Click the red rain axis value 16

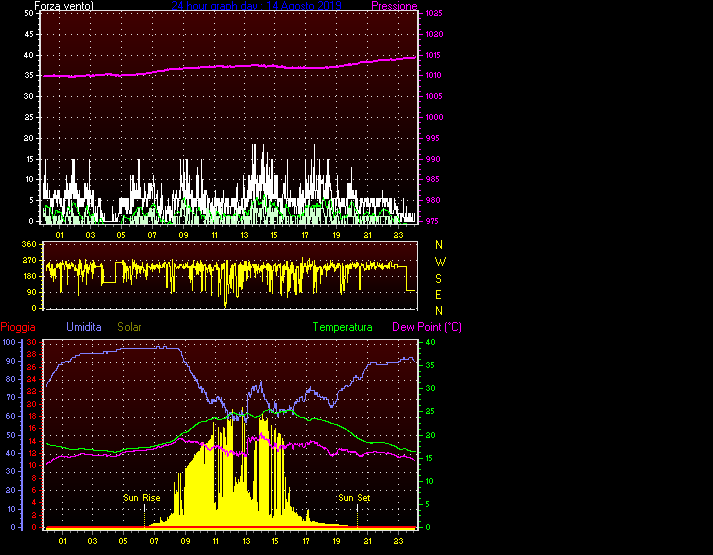(x=31, y=428)
